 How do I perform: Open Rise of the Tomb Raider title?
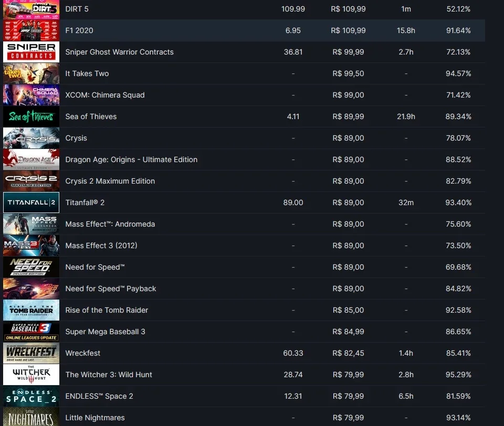pos(107,311)
